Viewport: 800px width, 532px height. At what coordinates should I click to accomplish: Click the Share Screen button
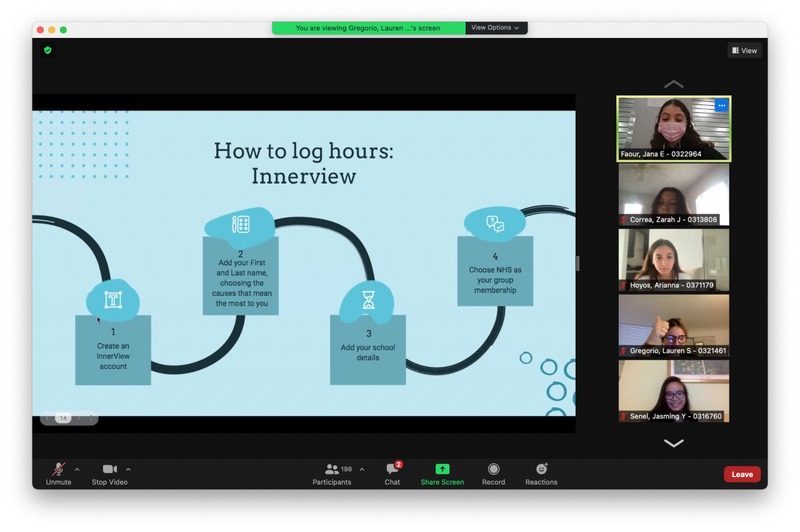pos(442,474)
